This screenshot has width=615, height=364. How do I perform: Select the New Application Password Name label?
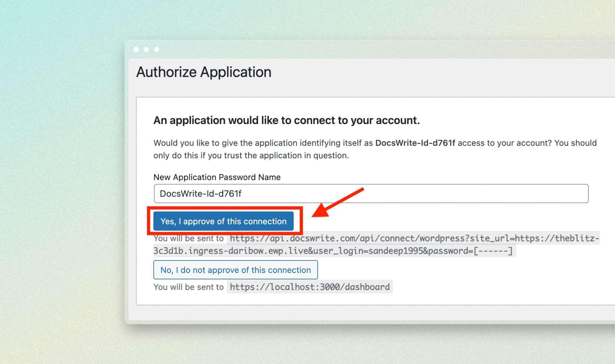point(217,177)
